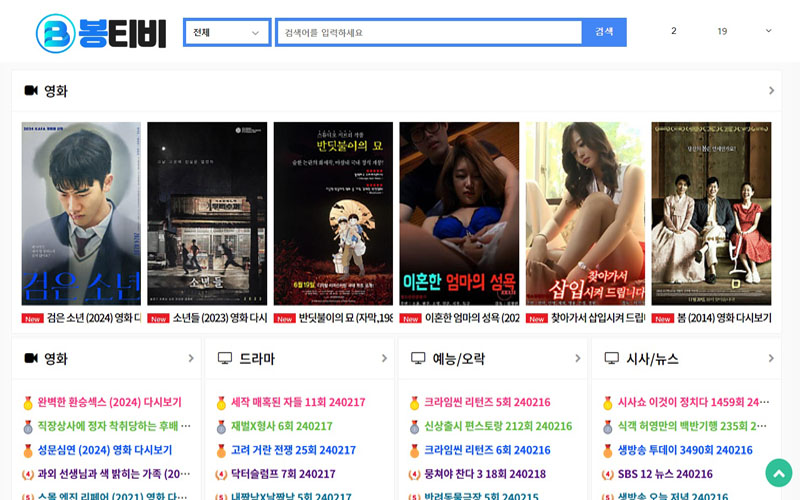Open 닥터슬럼프 7회 240217

(283, 474)
